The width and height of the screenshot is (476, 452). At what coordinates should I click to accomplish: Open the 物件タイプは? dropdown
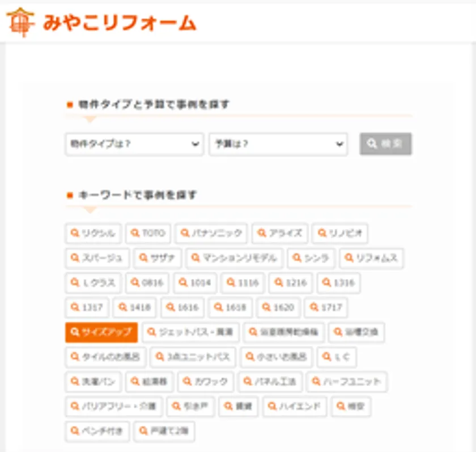pyautogui.click(x=134, y=144)
